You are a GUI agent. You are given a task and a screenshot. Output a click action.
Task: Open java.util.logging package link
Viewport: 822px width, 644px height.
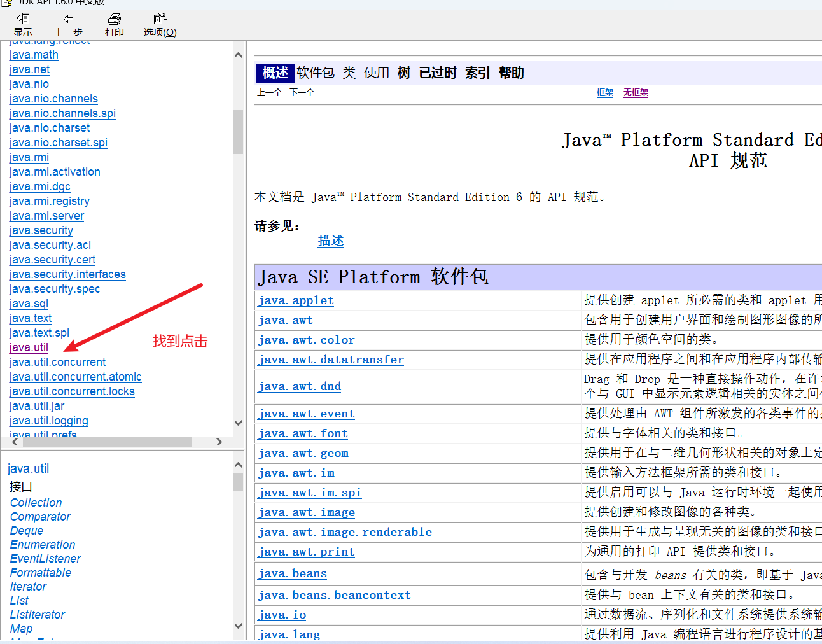click(x=49, y=421)
